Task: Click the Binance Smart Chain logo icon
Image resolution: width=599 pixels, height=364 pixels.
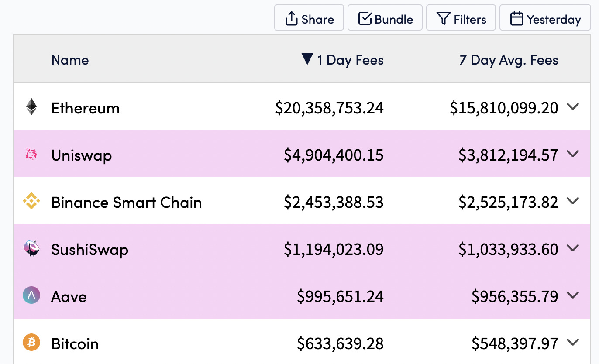Action: [31, 201]
